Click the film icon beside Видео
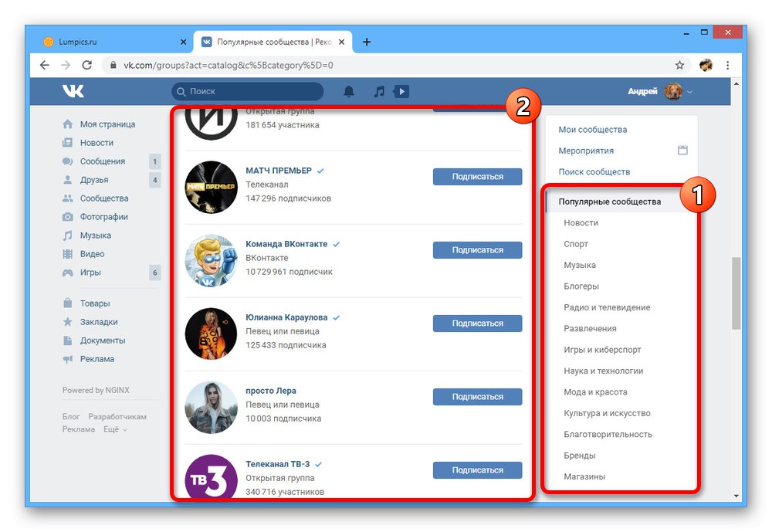Image resolution: width=772 pixels, height=532 pixels. click(67, 254)
